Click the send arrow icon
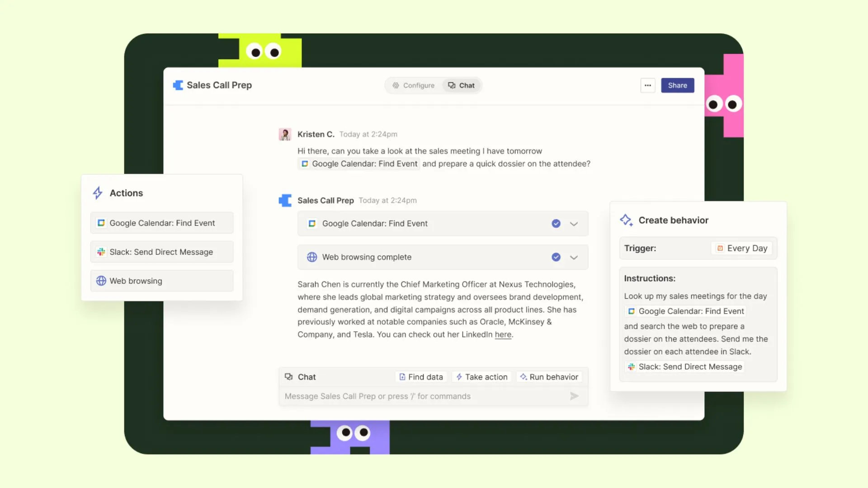The height and width of the screenshot is (488, 868). point(574,396)
